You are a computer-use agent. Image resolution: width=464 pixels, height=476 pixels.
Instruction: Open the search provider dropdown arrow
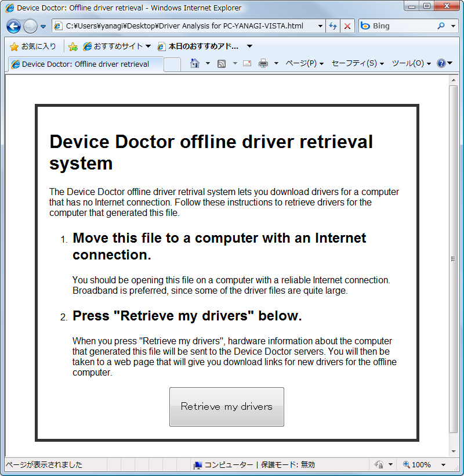pyautogui.click(x=453, y=26)
